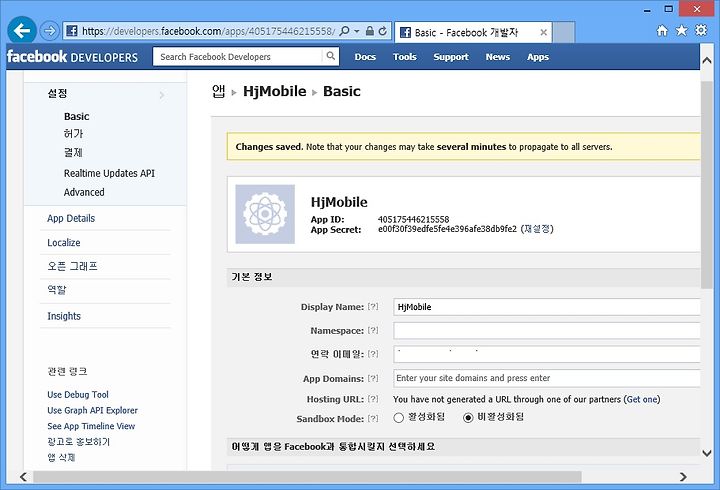The width and height of the screenshot is (720, 490).
Task: Open Advanced settings
Action: (x=84, y=192)
